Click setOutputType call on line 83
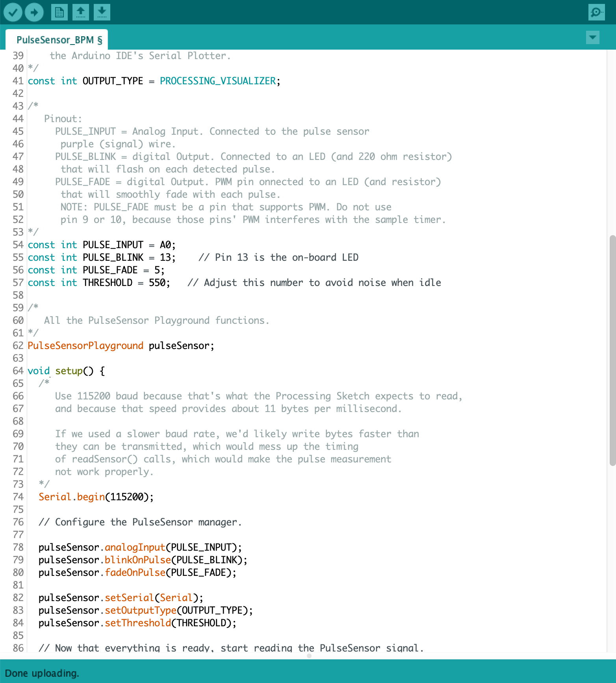 (141, 610)
